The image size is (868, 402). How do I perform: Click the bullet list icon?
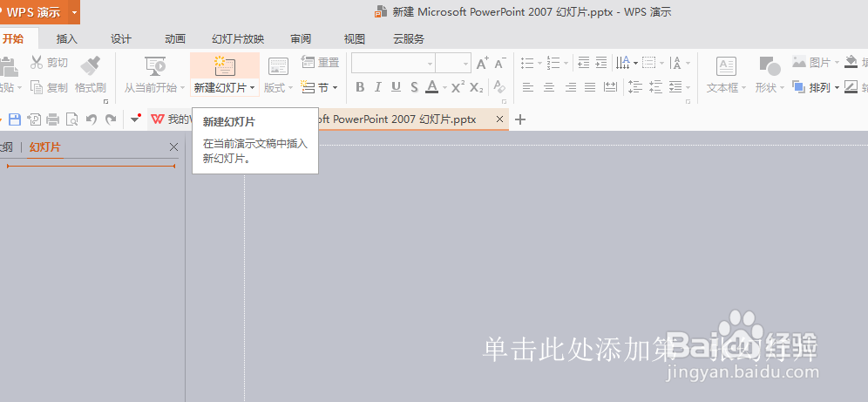527,63
